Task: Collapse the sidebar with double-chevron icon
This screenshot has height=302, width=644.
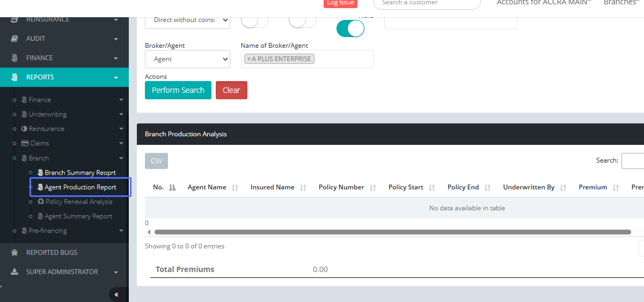Action: coord(116,294)
